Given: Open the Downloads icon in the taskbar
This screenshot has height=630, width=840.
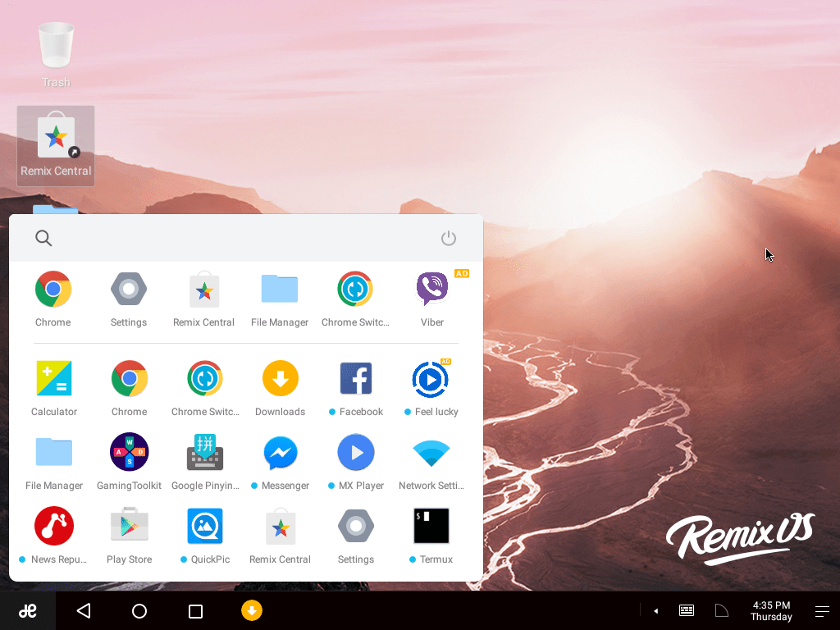Looking at the screenshot, I should pos(252,610).
